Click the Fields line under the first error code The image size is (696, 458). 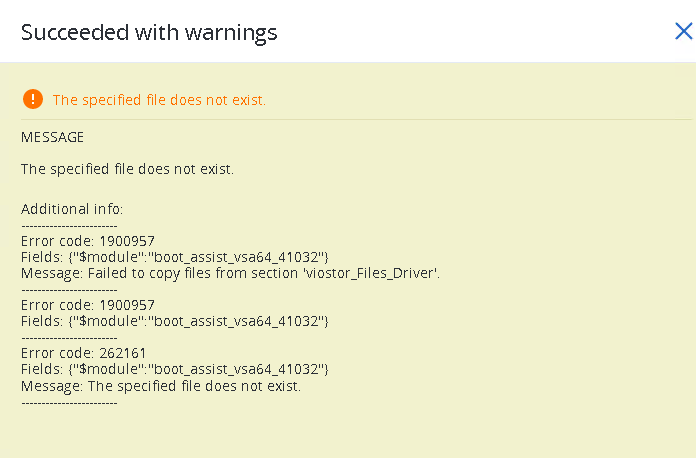[x=174, y=257]
